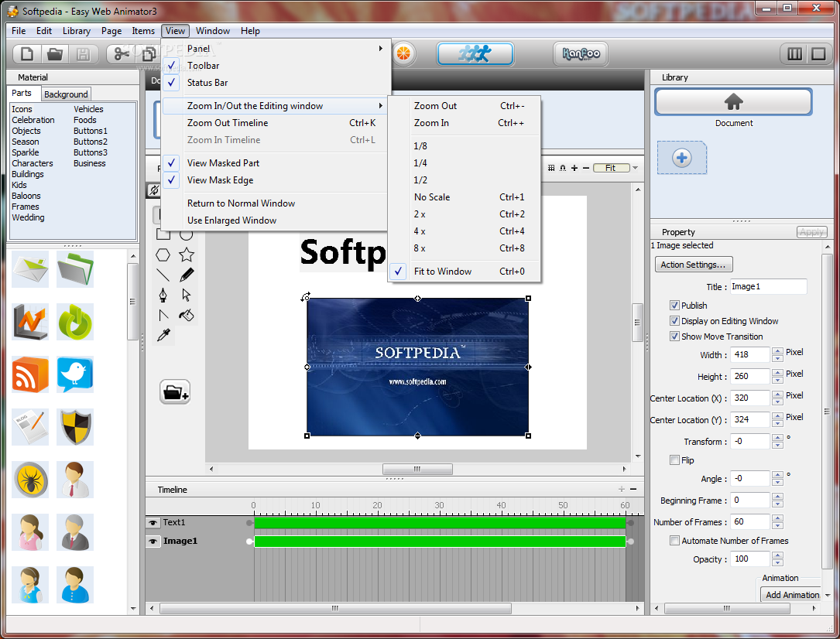840x639 pixels.
Task: Select the eyedropper tool
Action: click(x=163, y=335)
